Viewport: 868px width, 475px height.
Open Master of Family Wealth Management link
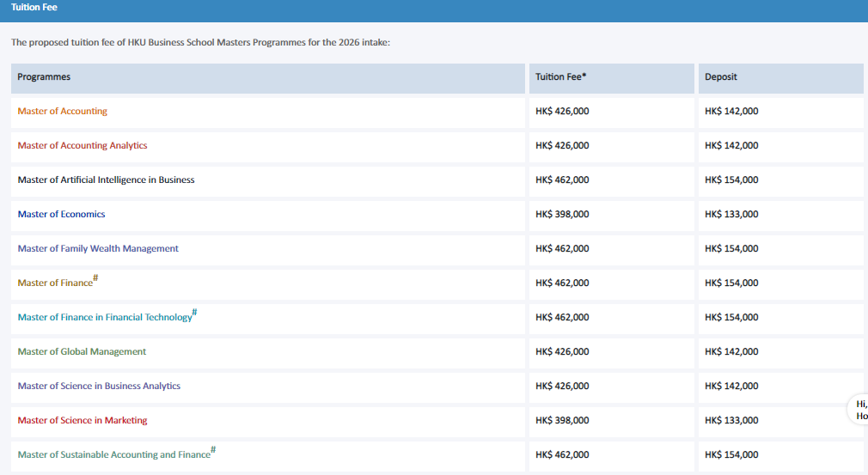tap(98, 248)
